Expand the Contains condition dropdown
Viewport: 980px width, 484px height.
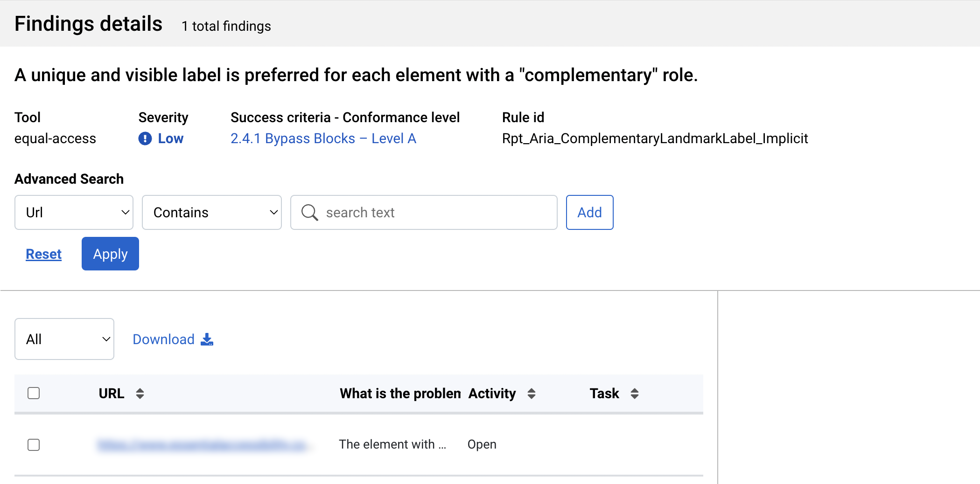tap(212, 213)
